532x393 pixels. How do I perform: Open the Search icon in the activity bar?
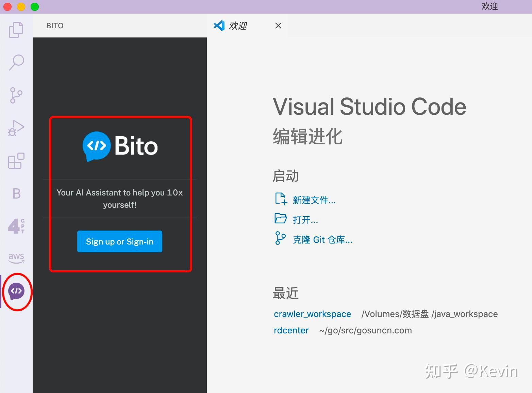click(16, 62)
